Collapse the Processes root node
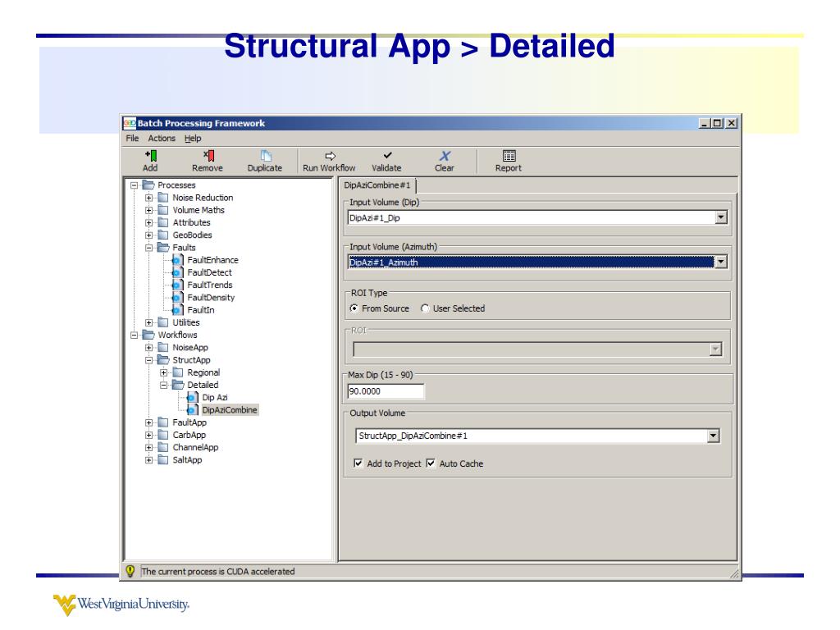 134,185
